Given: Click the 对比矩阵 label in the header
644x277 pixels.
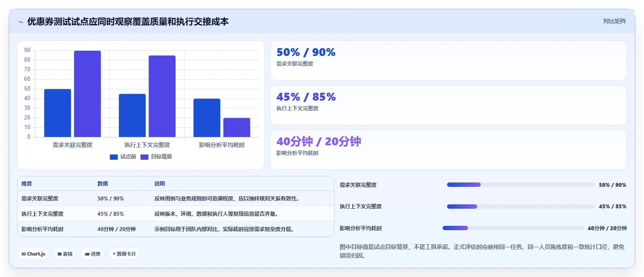Looking at the screenshot, I should pyautogui.click(x=614, y=21).
